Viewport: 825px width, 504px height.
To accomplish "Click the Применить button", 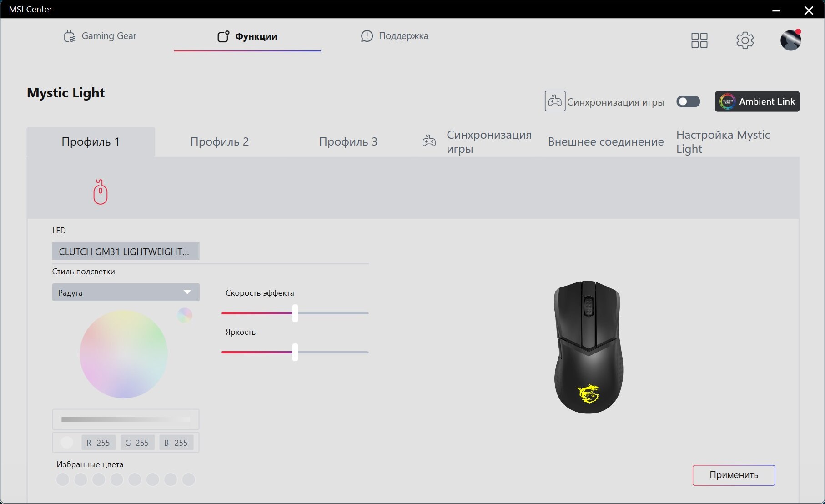I will [734, 475].
